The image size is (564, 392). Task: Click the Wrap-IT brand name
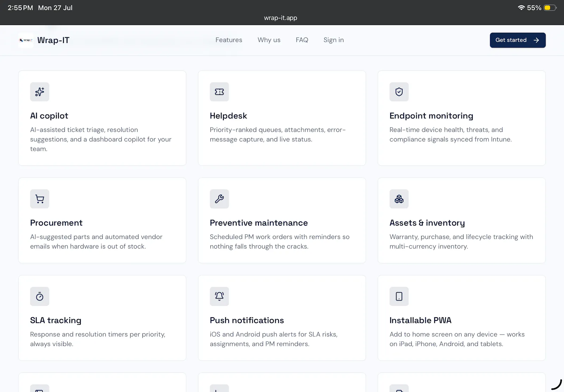pos(53,40)
